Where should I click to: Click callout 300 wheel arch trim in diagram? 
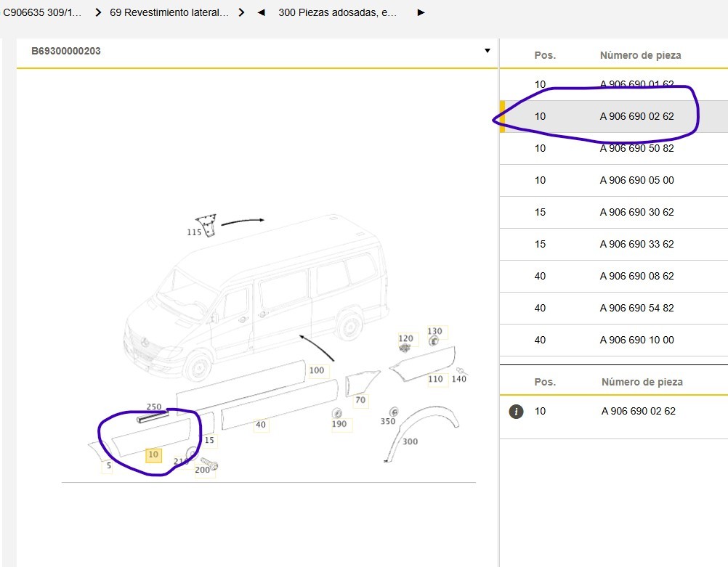click(x=410, y=441)
